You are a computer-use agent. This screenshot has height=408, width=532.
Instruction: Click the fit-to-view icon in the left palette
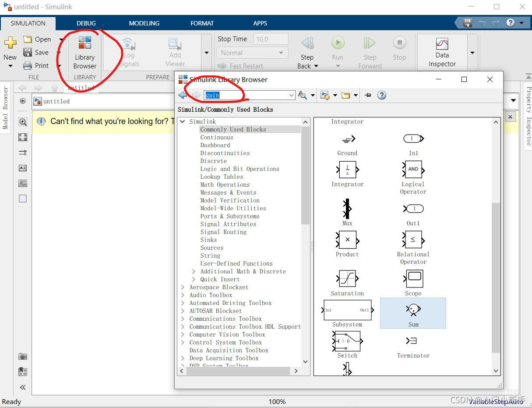tap(22, 137)
